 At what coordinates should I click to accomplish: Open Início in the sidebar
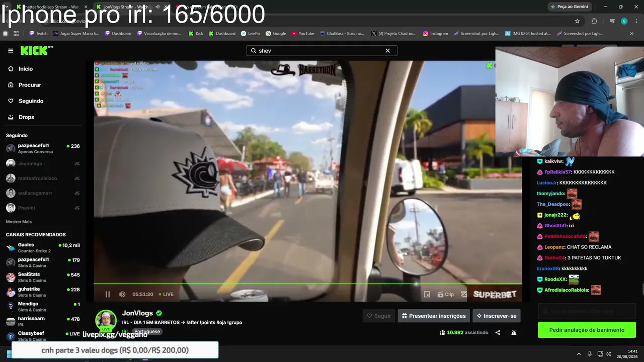pyautogui.click(x=21, y=69)
